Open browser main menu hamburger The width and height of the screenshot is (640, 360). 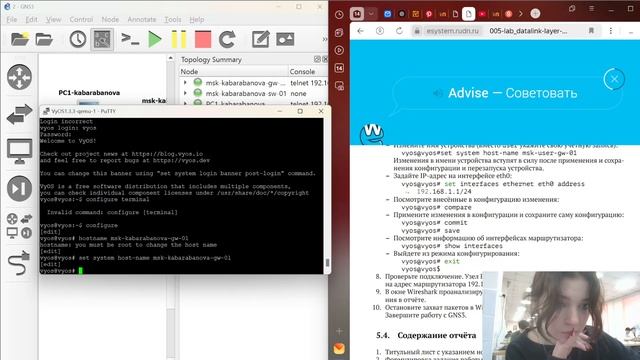coord(591,8)
